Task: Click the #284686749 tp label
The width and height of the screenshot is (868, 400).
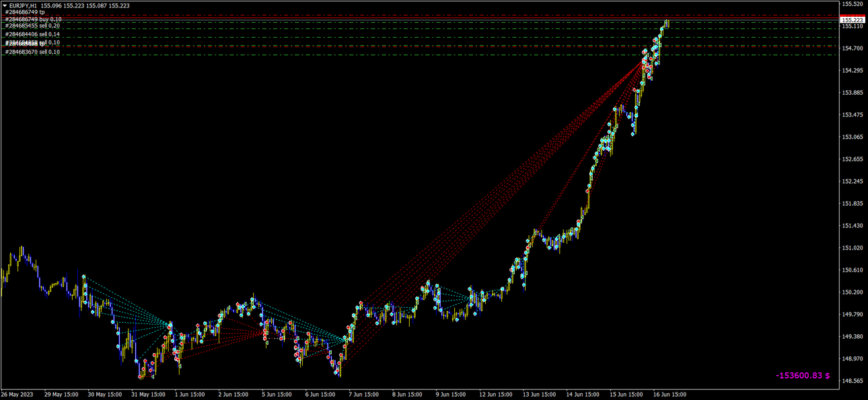Action: 24,12
